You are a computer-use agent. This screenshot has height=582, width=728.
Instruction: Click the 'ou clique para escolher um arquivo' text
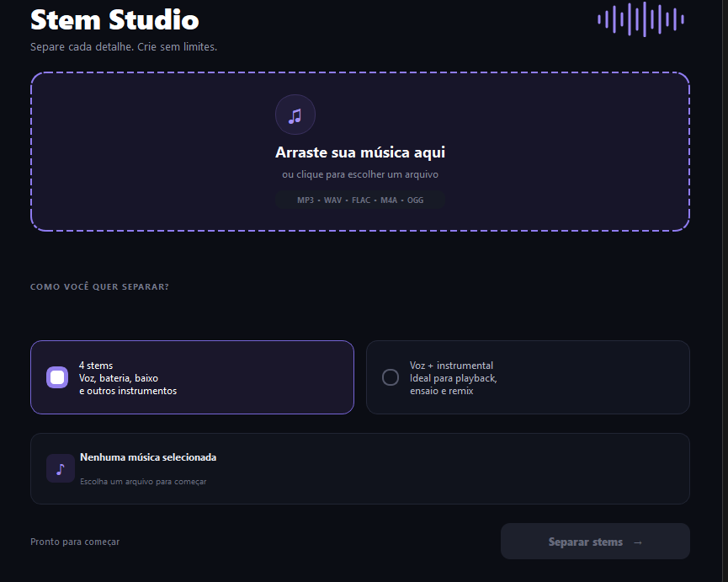[360, 174]
